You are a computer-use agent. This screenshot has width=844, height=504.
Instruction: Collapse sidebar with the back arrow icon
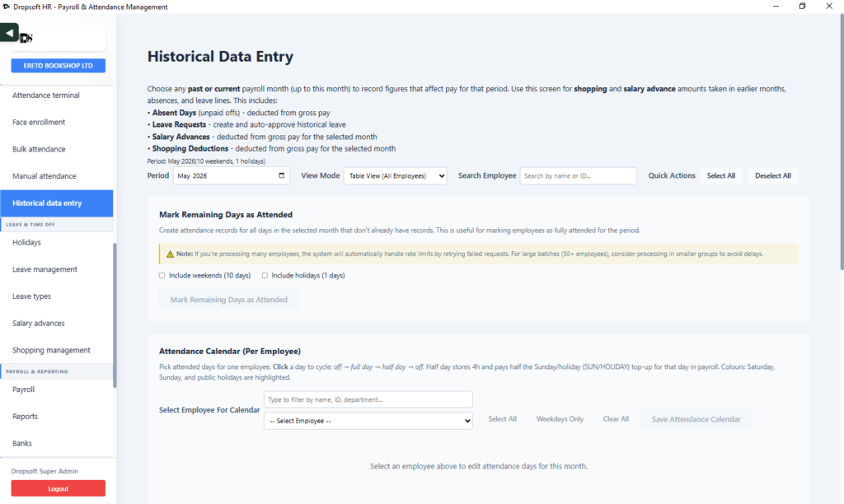[x=9, y=33]
